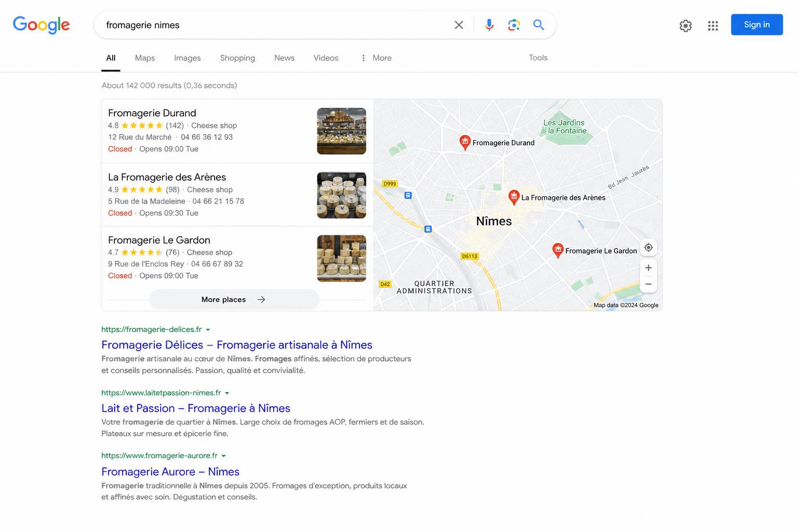Open Google Lens image search icon
The height and width of the screenshot is (532, 798).
(514, 25)
